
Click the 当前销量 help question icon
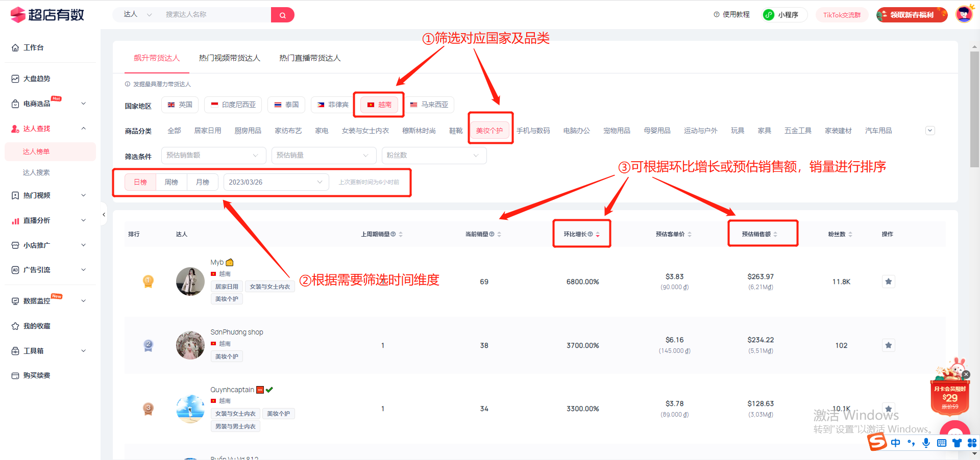point(492,234)
